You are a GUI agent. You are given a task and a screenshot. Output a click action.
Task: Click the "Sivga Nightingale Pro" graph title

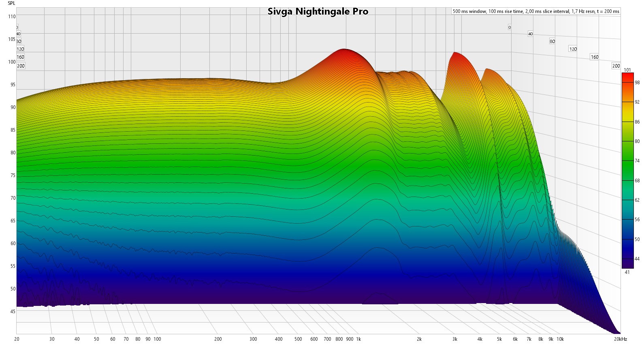pos(318,11)
